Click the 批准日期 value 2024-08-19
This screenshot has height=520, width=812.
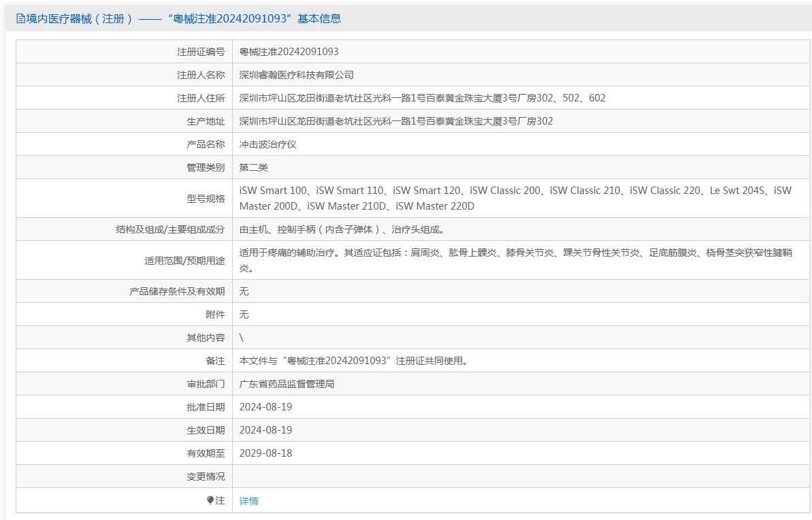[265, 407]
